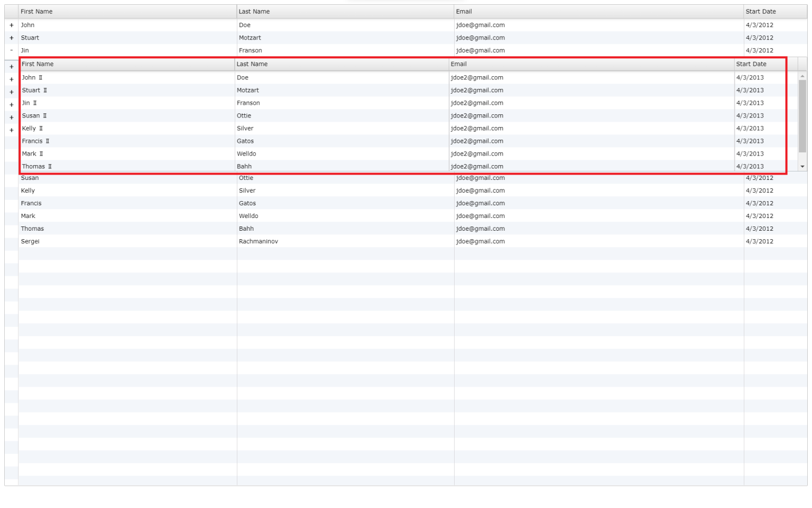Click the nested grid vertical scrollbar thumb
This screenshot has height=508, width=812.
coord(802,116)
